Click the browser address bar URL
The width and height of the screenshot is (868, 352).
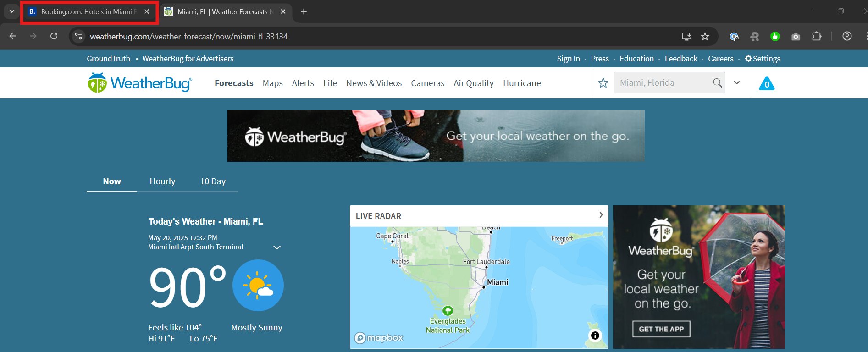point(189,36)
